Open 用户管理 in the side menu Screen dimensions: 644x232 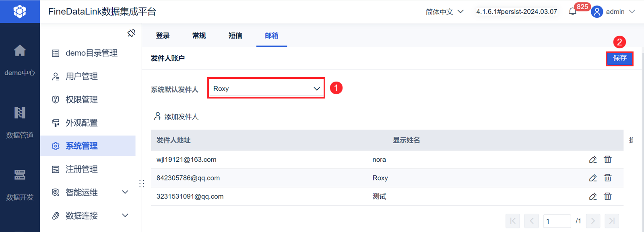pos(82,76)
